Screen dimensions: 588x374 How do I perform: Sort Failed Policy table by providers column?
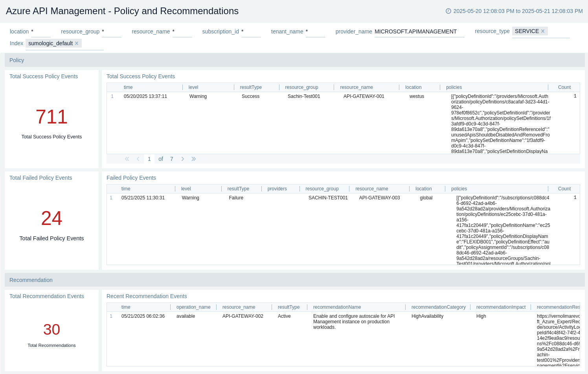click(277, 189)
